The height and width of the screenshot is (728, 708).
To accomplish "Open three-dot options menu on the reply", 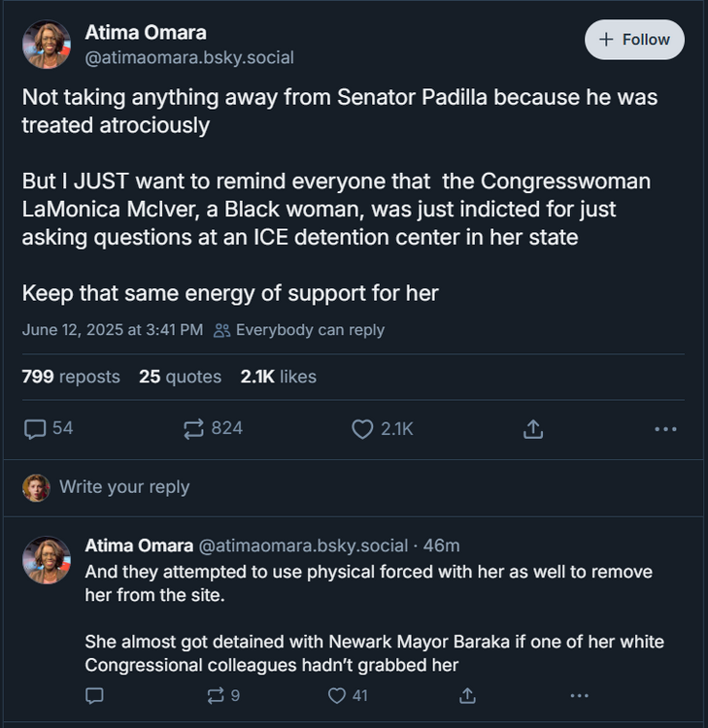I will coord(579,695).
